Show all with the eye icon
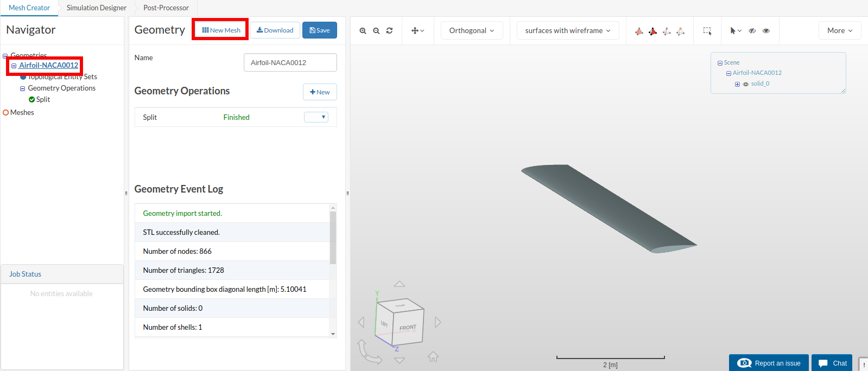The image size is (868, 371). click(x=766, y=31)
